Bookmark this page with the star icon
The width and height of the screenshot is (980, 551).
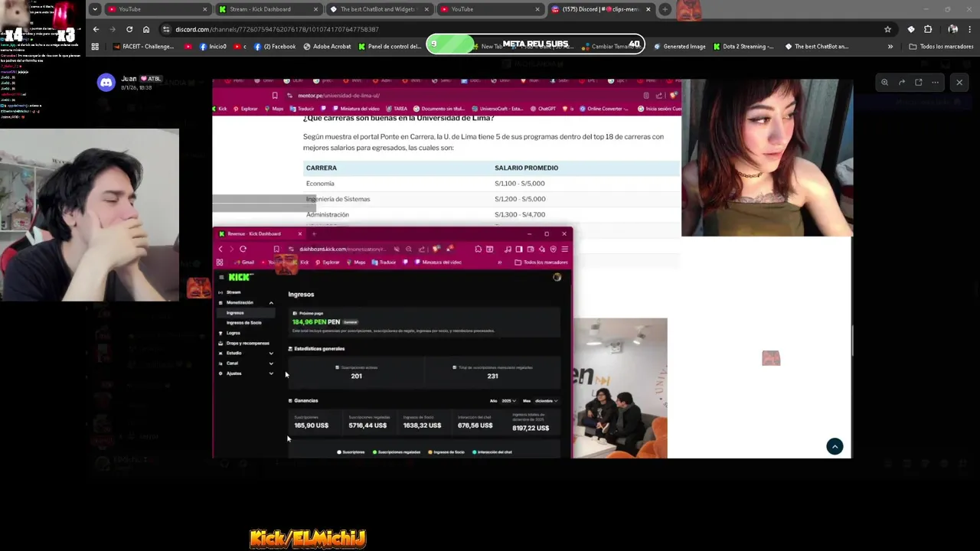tap(887, 29)
